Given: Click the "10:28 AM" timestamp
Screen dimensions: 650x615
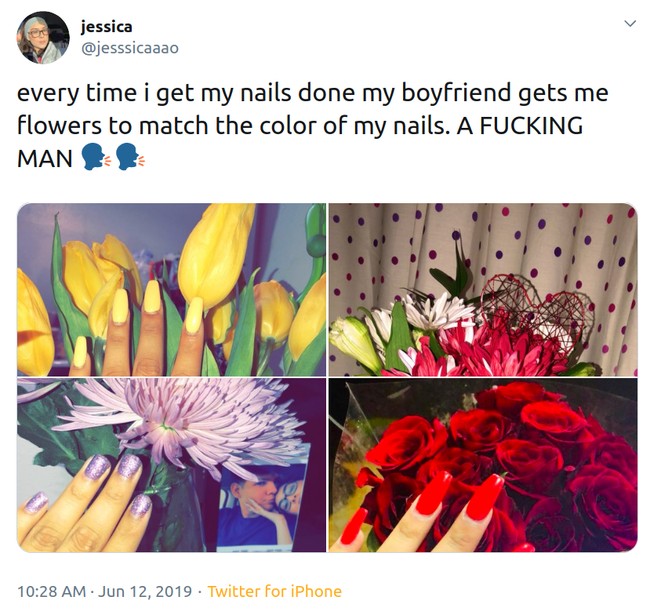Looking at the screenshot, I should click(x=54, y=591).
